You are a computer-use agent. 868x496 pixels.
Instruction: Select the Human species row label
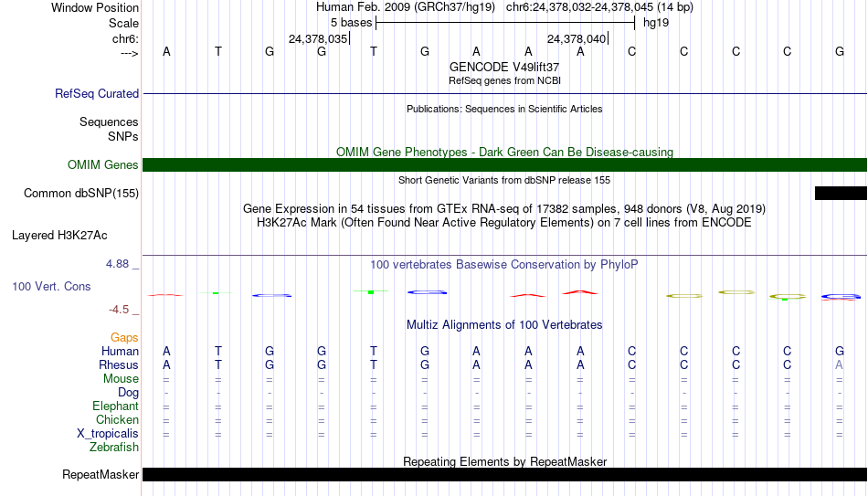[x=120, y=351]
